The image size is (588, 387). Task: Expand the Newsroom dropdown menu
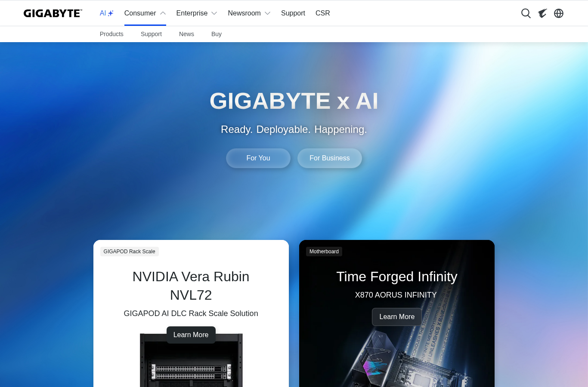[249, 13]
